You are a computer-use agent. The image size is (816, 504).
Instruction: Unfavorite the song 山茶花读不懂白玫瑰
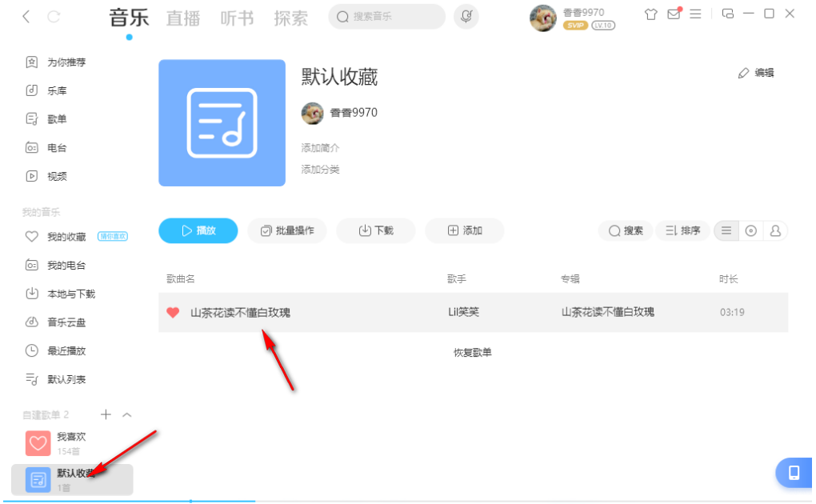(173, 312)
